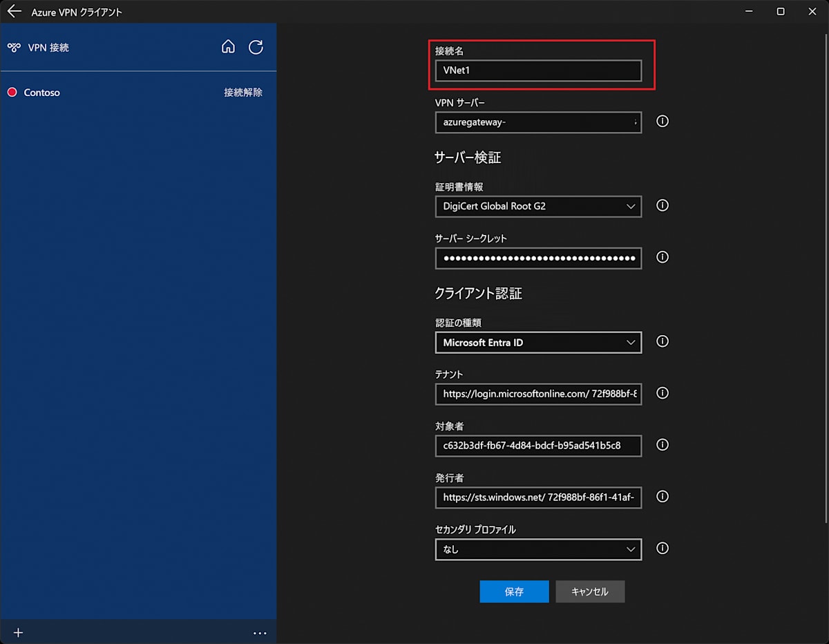The width and height of the screenshot is (829, 644).
Task: Open 認証の種類 Microsoft Entra ID dropdown
Action: 538,342
